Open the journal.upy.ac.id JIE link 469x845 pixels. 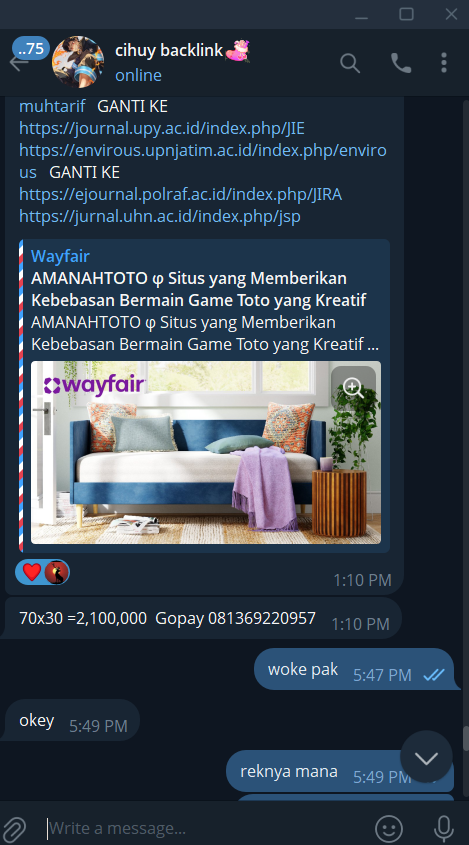click(162, 128)
